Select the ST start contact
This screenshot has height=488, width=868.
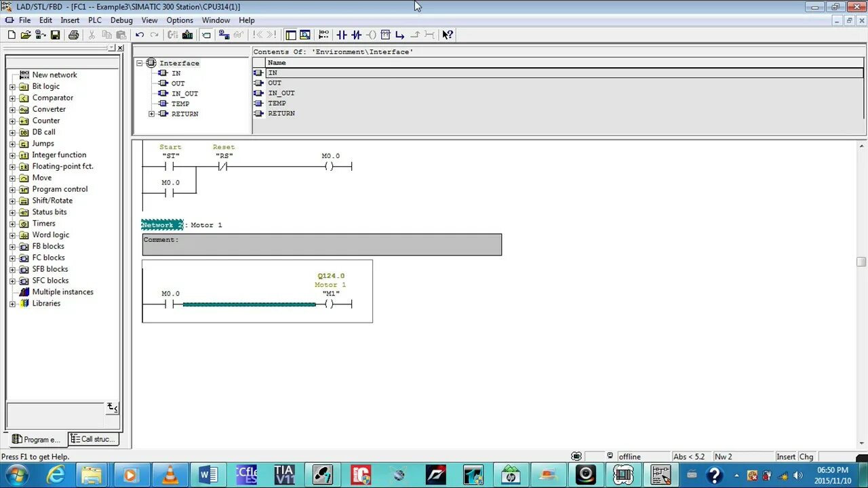click(170, 166)
